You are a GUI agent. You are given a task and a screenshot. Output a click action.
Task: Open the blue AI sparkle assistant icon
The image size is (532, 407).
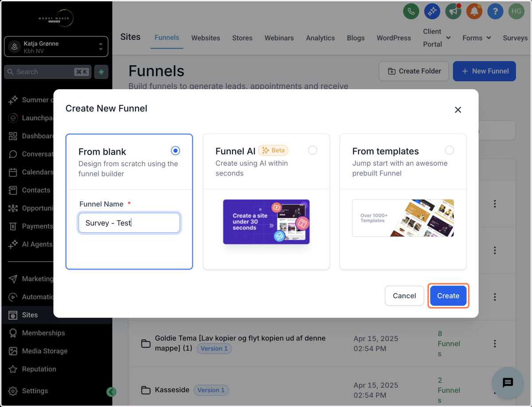(x=432, y=12)
